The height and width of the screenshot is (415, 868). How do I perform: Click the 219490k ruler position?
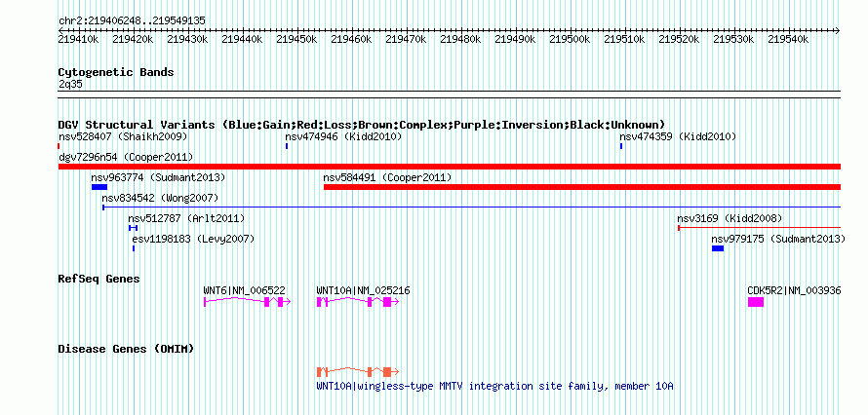(515, 39)
